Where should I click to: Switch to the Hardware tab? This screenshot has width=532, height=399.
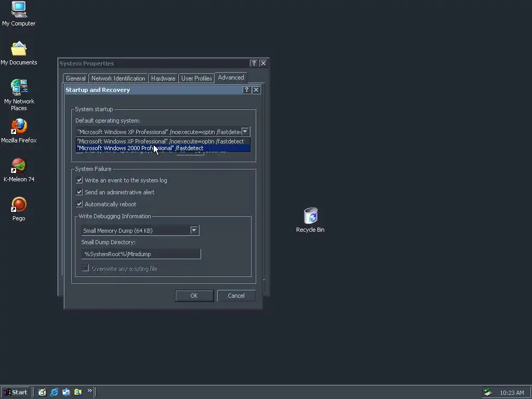(163, 78)
